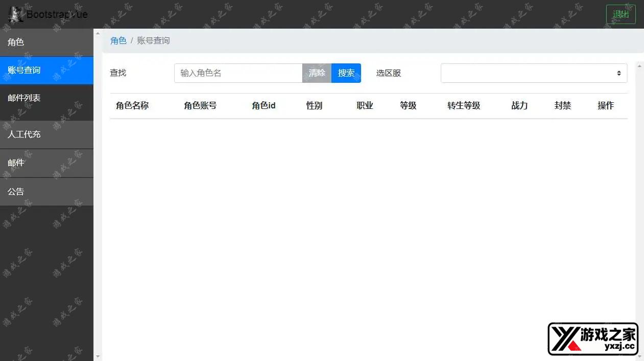This screenshot has width=644, height=361.
Task: Open 账号查询 sidebar item
Action: tap(46, 70)
